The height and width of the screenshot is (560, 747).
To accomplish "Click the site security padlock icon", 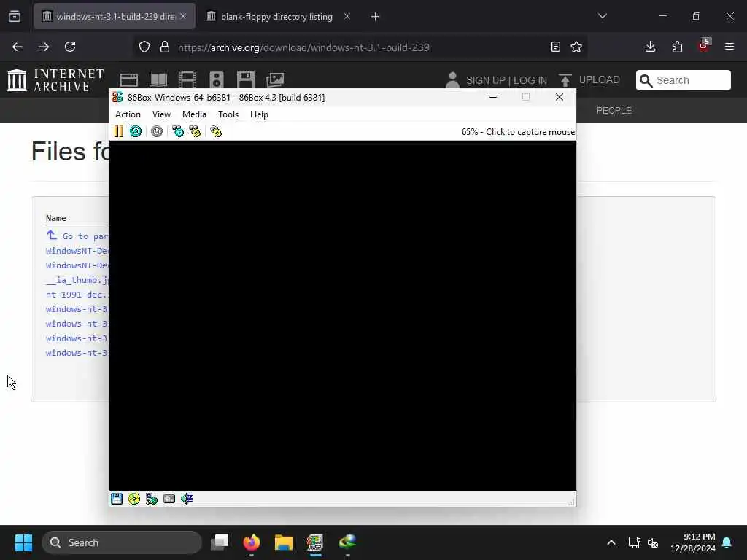I will [165, 47].
